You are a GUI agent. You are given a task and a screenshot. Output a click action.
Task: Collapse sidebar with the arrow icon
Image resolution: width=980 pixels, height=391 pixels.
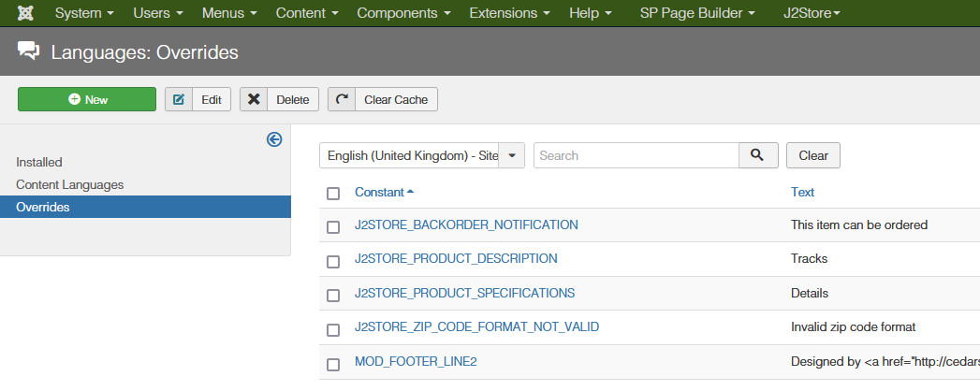point(274,139)
